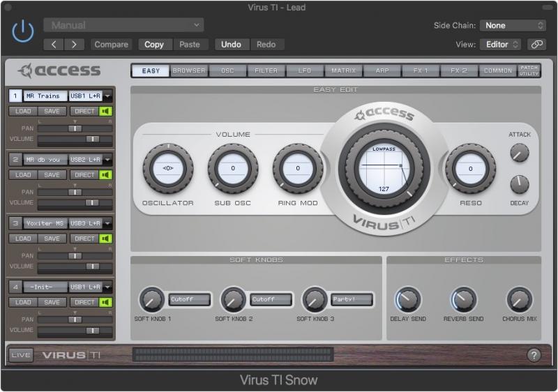Click patch name field MR Trains

point(45,96)
